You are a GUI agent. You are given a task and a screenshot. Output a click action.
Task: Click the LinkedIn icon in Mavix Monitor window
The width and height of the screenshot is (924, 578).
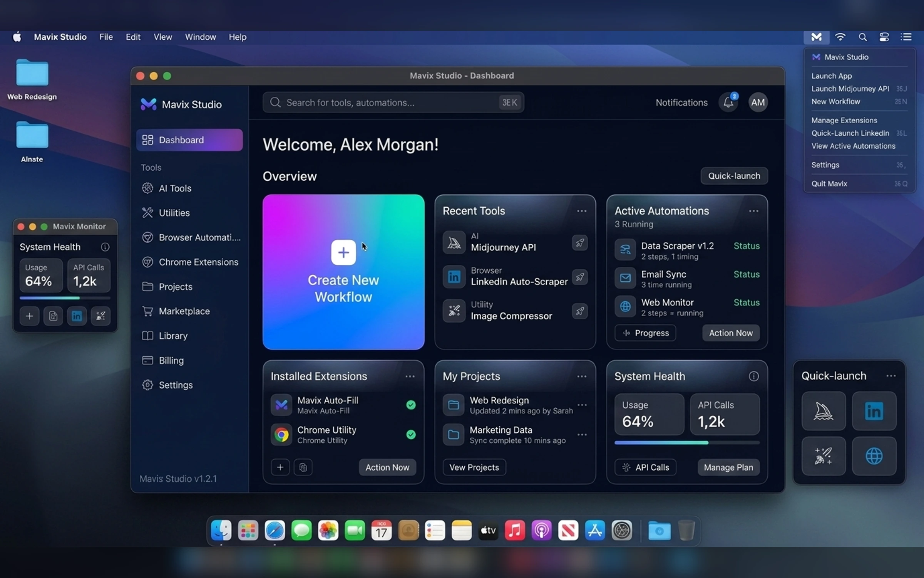(77, 316)
